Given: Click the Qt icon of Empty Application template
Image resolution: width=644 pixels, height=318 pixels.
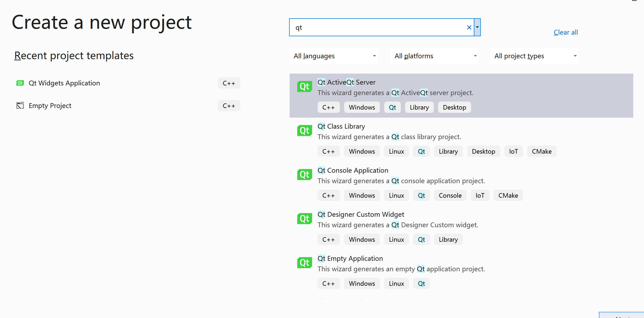Looking at the screenshot, I should [304, 263].
